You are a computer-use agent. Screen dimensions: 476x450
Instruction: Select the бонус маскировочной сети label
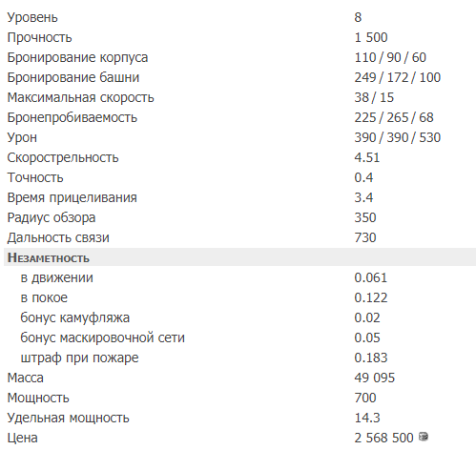(102, 337)
